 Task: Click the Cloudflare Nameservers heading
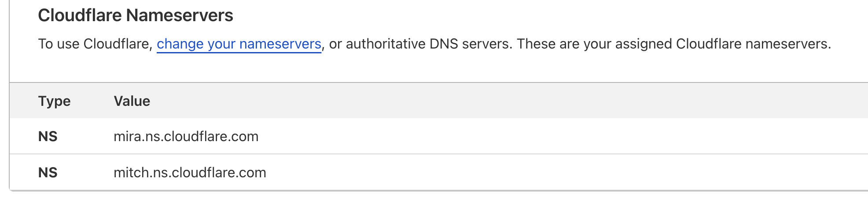[136, 15]
